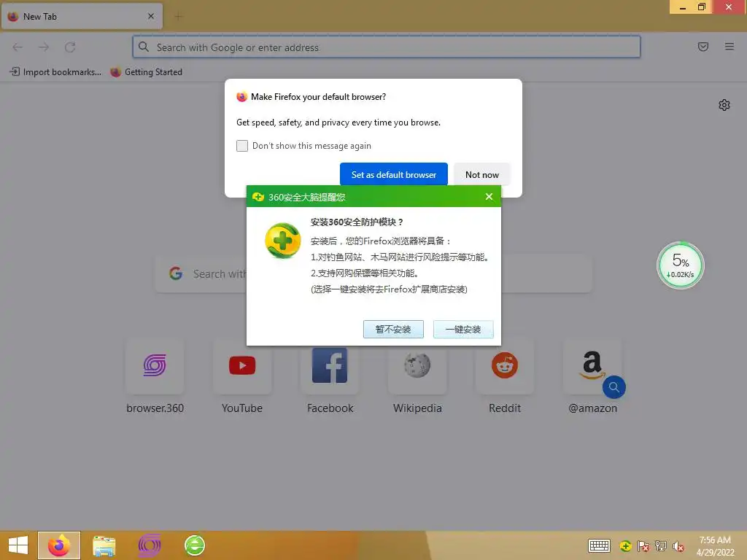This screenshot has width=747, height=560.
Task: Click Firefox icon in the taskbar
Action: coord(59,545)
